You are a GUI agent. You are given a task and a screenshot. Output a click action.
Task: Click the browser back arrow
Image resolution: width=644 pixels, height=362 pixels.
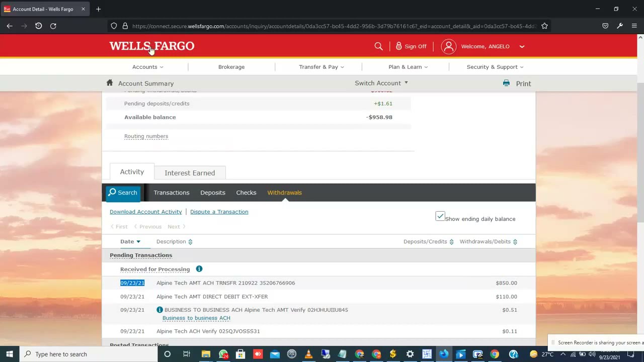pyautogui.click(x=10, y=26)
